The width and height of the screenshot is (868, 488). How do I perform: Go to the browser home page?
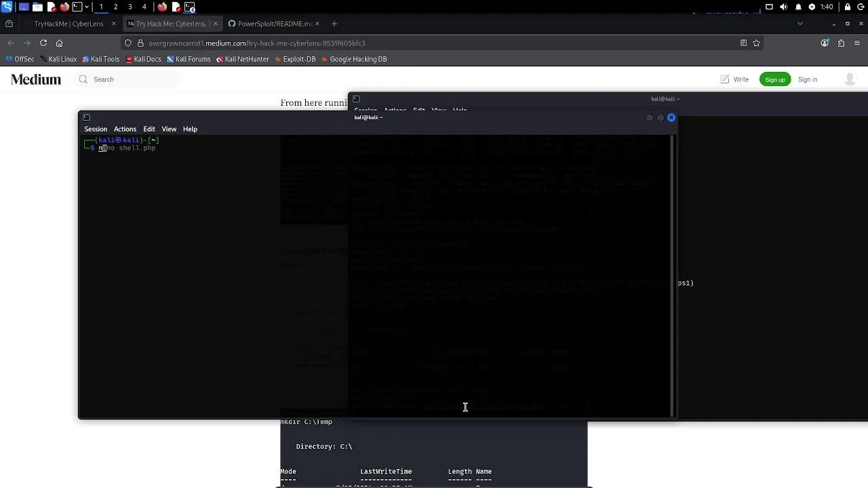(59, 43)
